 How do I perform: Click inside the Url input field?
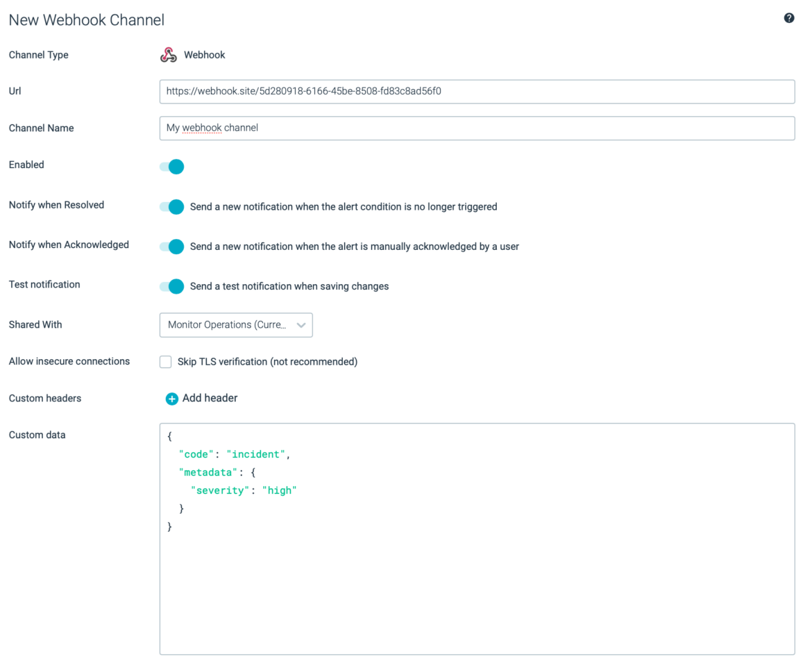(477, 91)
